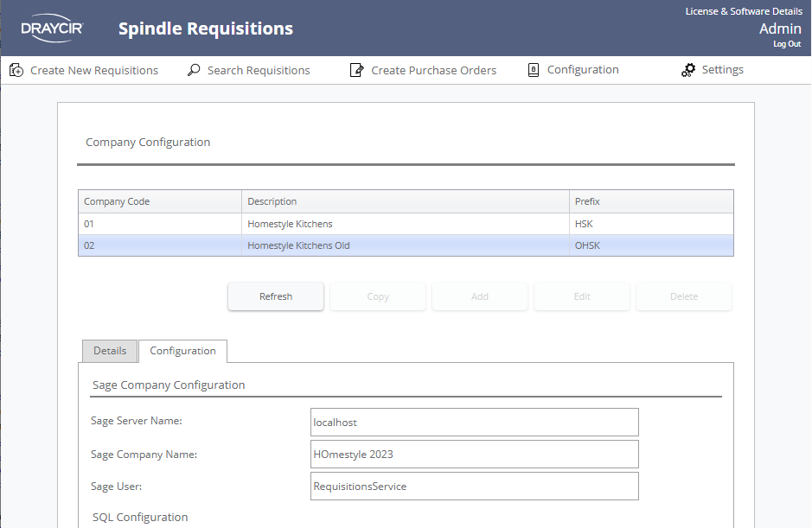Click the Edit button
This screenshot has width=812, height=528.
tap(582, 296)
